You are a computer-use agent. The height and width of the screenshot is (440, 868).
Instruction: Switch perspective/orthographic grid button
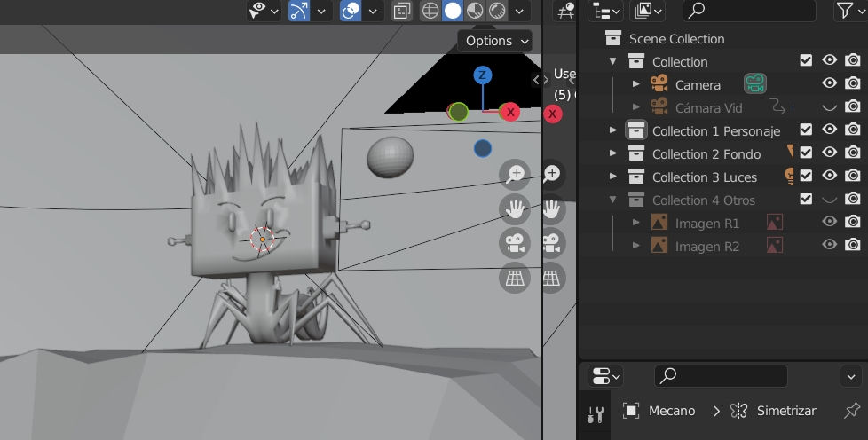tap(514, 278)
